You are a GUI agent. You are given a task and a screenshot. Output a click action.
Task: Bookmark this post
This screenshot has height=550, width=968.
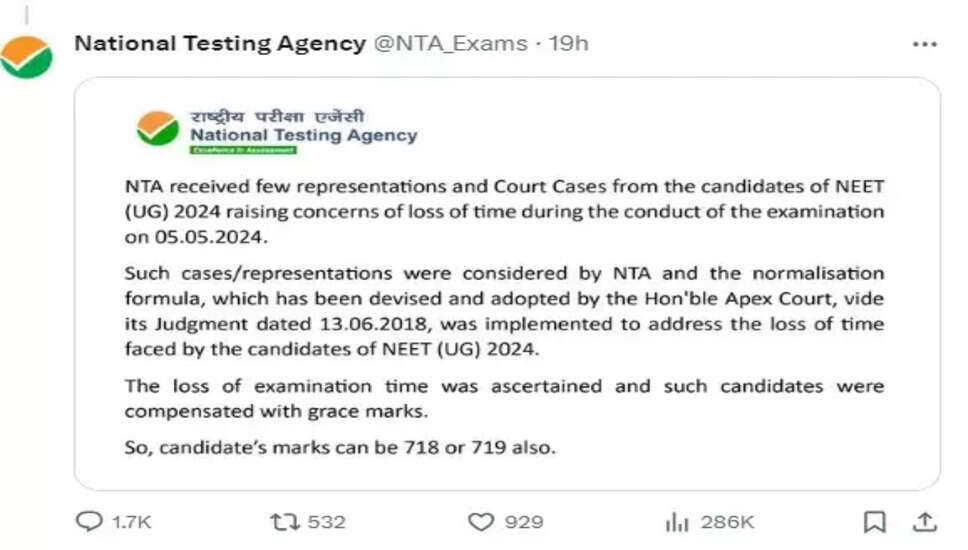tap(874, 521)
